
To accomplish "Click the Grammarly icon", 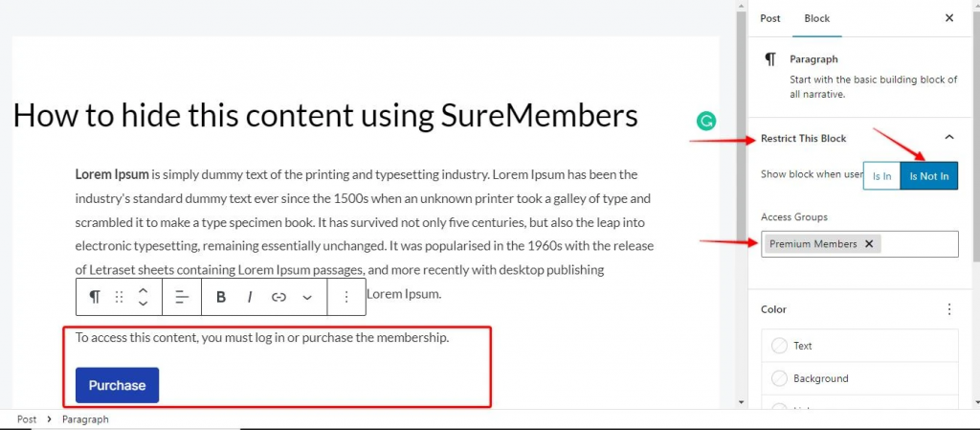I will (706, 121).
